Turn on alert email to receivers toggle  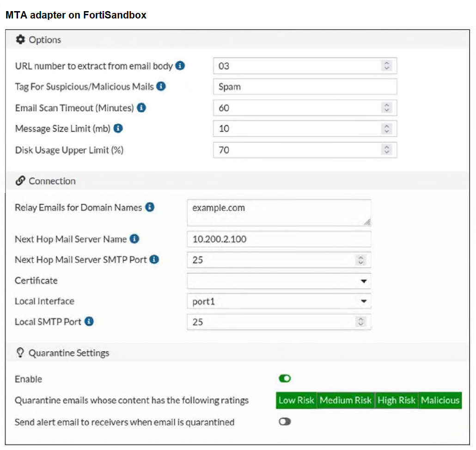coord(285,421)
